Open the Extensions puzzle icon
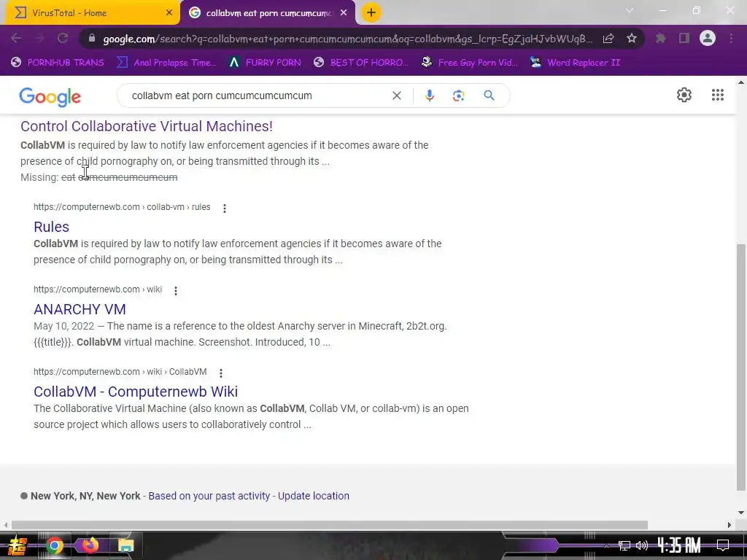Viewport: 747px width, 560px height. 661,38
